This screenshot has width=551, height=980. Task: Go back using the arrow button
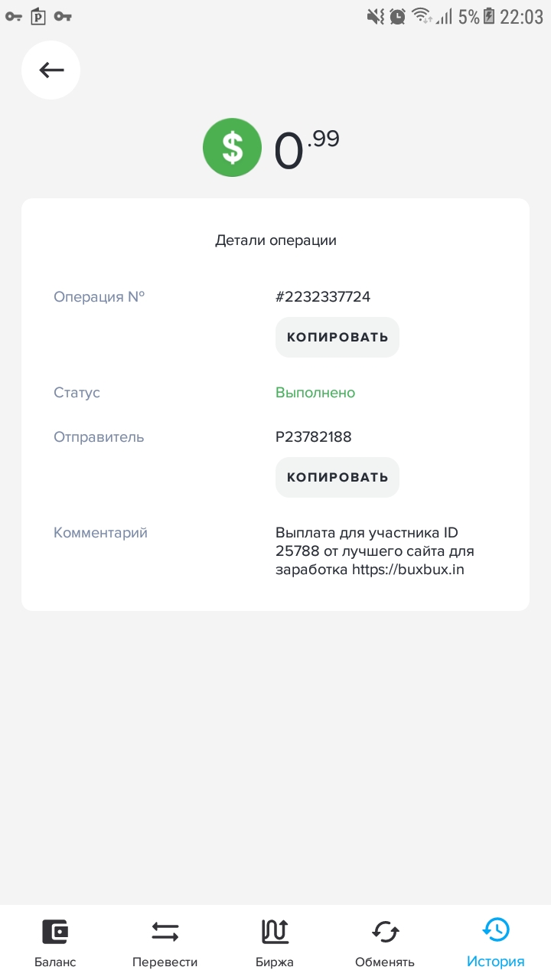tap(51, 70)
